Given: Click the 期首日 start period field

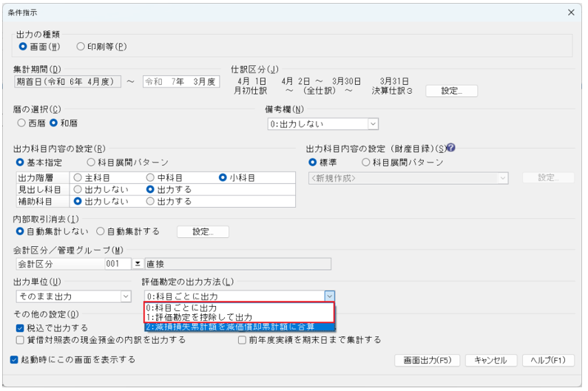Looking at the screenshot, I should pos(68,82).
